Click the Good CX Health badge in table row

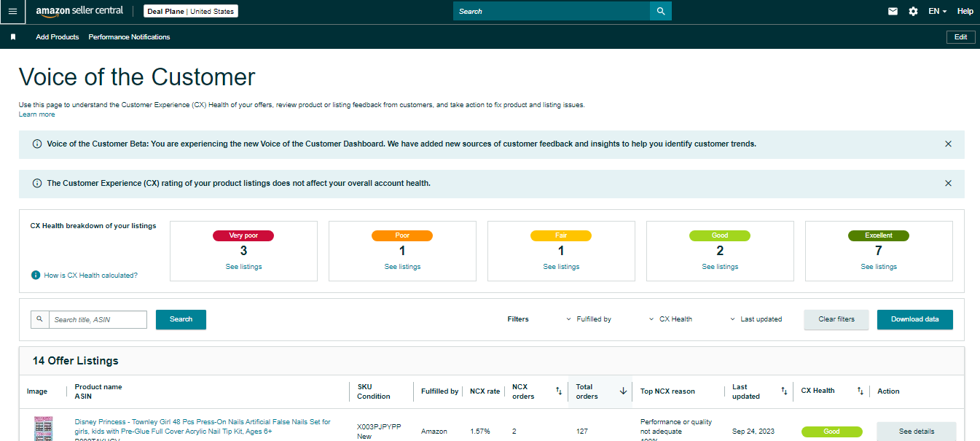click(x=831, y=432)
